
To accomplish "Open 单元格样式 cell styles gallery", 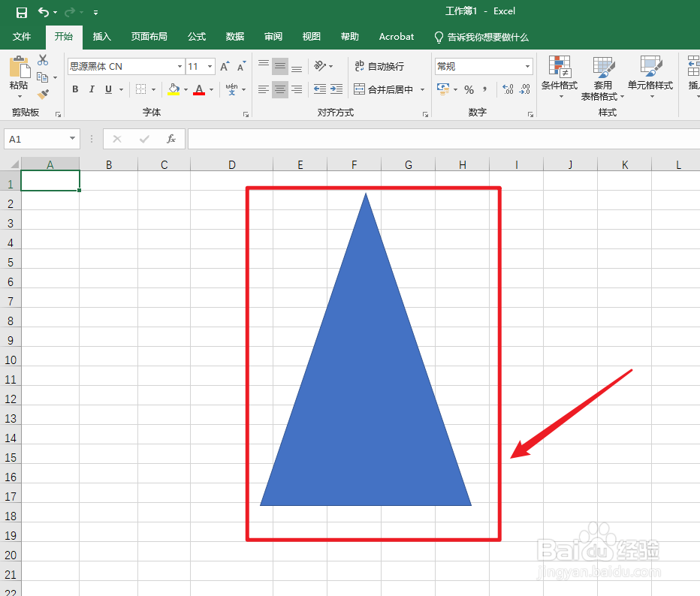I will click(x=650, y=77).
